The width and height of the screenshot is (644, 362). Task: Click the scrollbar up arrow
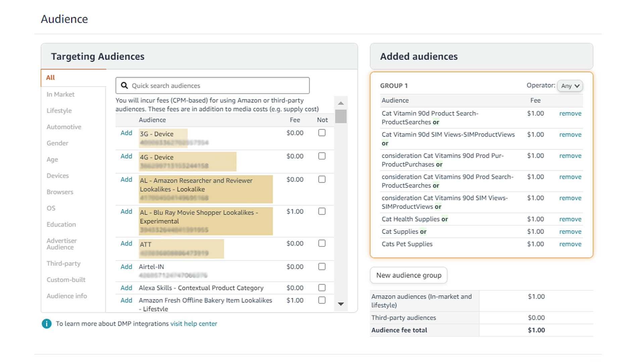click(x=341, y=103)
